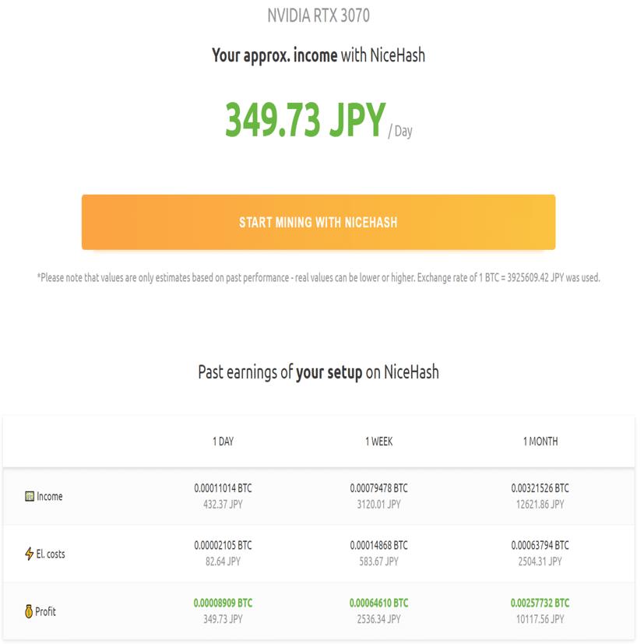Select the lightning bolt electricity costs icon
644x644 pixels.
coord(29,554)
